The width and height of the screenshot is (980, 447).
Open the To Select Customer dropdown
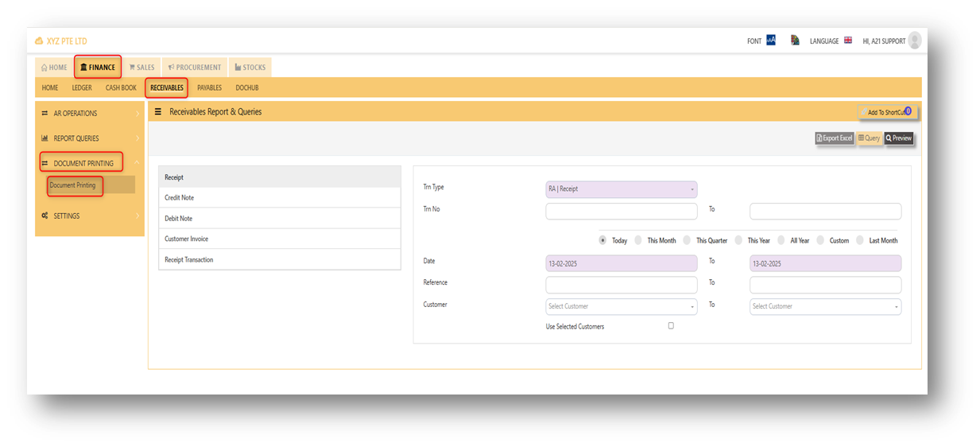point(826,306)
